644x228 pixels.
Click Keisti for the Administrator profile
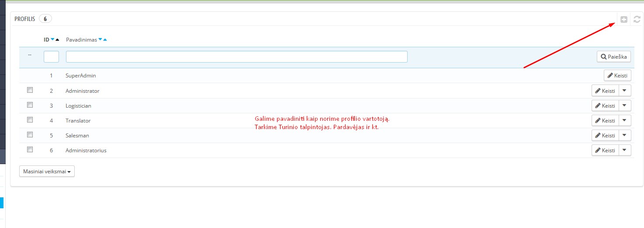(x=605, y=91)
